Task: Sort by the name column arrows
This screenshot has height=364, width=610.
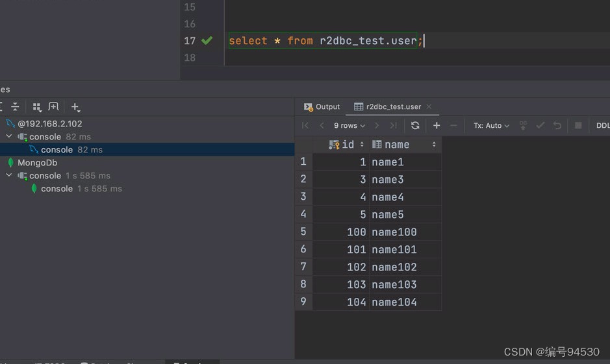Action: [x=434, y=145]
